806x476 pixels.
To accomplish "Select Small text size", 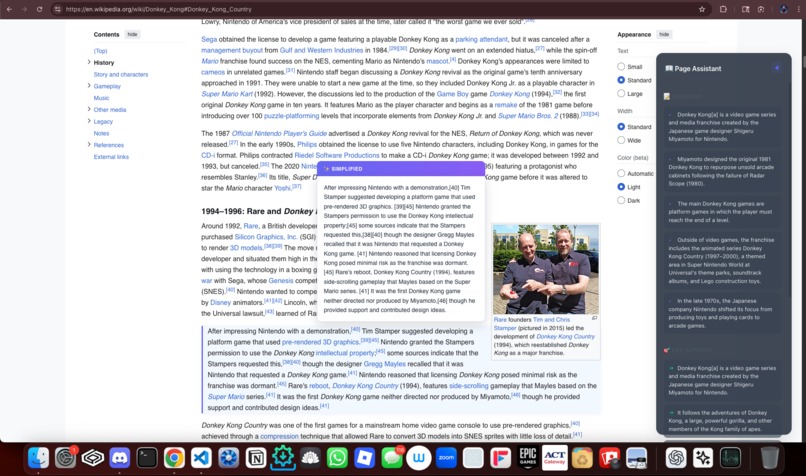I will tap(621, 66).
